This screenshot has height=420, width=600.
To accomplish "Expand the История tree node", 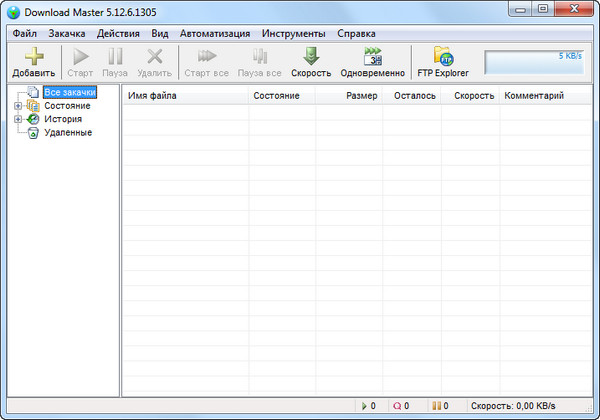I will click(18, 119).
